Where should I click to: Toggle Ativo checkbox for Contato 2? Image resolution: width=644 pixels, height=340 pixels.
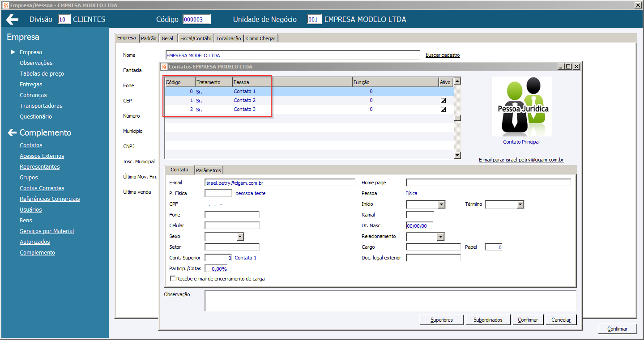click(444, 101)
